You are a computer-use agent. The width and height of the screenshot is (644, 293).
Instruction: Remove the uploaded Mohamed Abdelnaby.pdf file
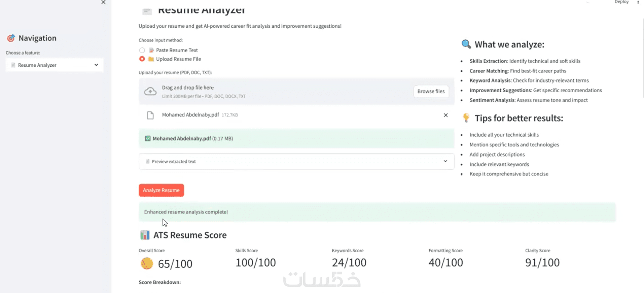click(x=445, y=115)
